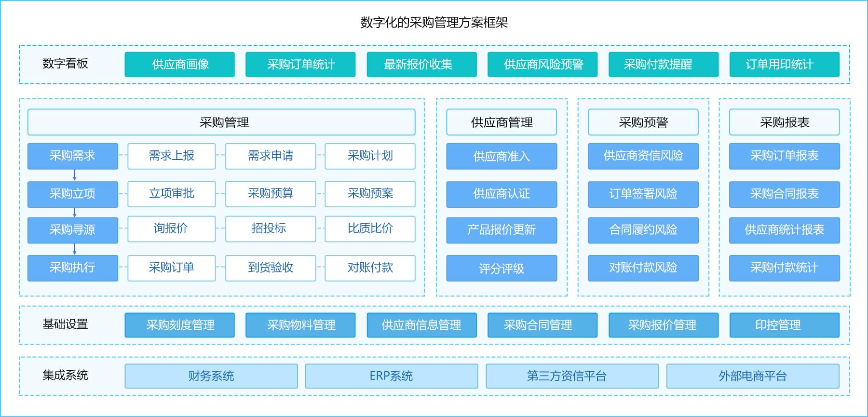Click the 采购物料管理 settings block

tap(300, 325)
